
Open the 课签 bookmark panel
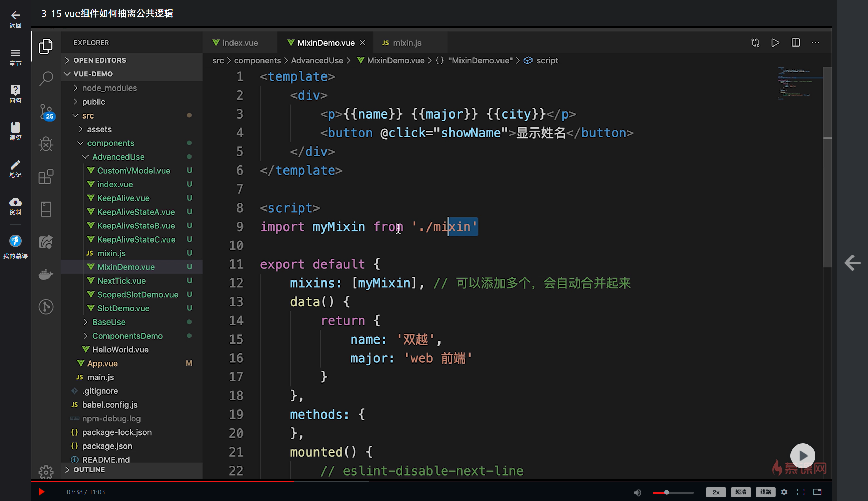tap(15, 131)
